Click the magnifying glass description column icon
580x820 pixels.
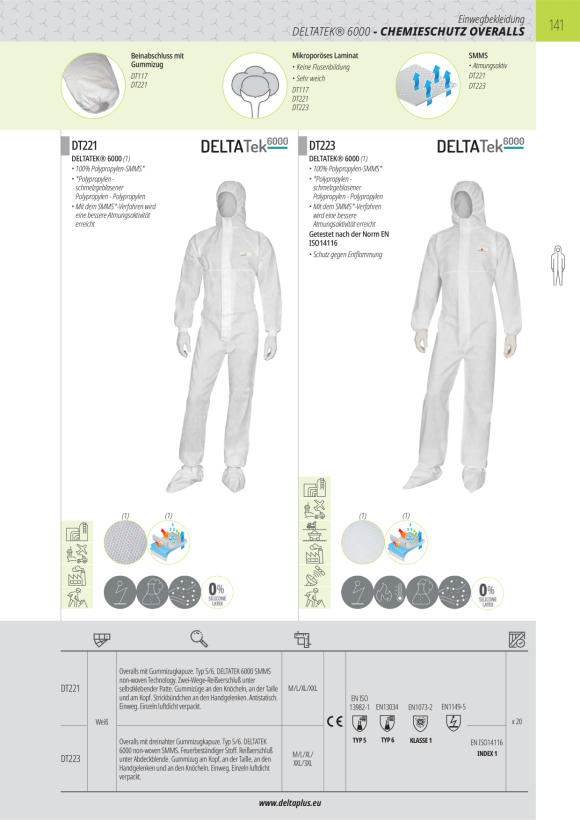199,639
